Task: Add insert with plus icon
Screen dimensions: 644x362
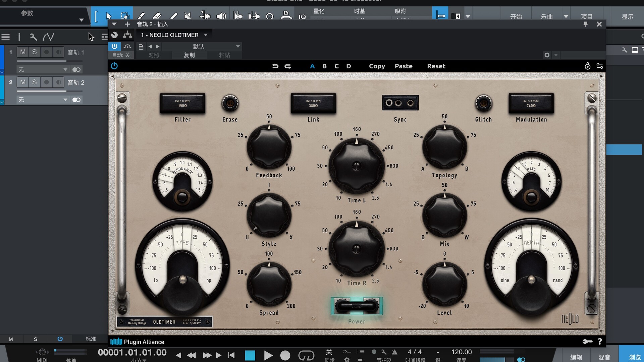Action: tap(127, 24)
